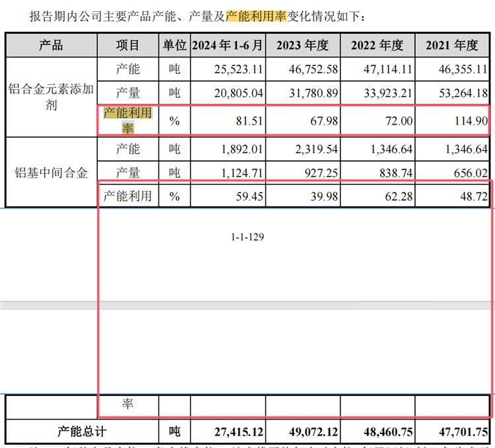Viewport: 495px width, 448px height.
Task: Click the total value 27,415.12
Action: click(x=239, y=432)
